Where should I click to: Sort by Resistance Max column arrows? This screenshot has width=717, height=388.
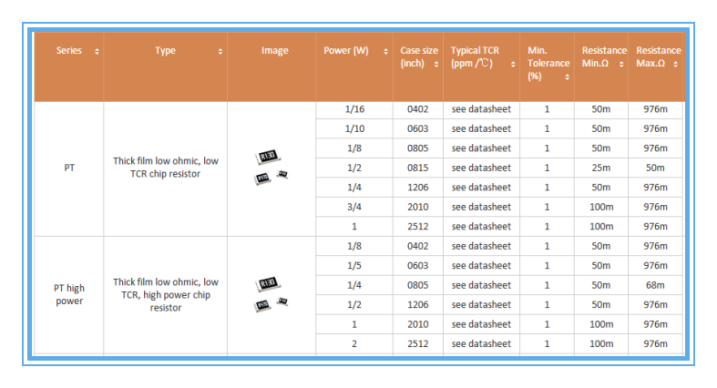pos(675,64)
